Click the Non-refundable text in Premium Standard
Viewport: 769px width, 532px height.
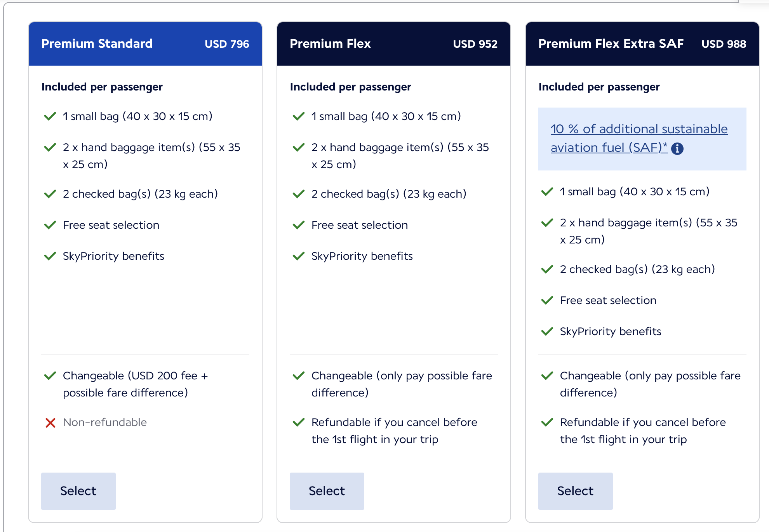[105, 422]
